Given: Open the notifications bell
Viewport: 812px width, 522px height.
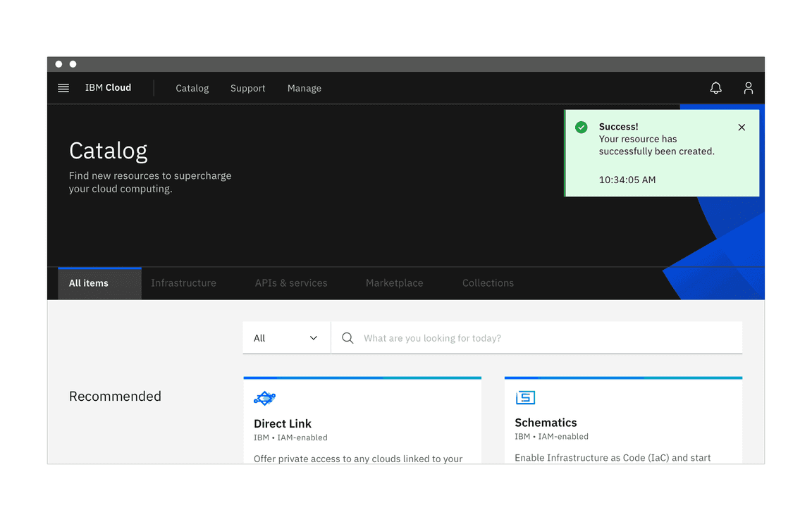Looking at the screenshot, I should (x=716, y=88).
